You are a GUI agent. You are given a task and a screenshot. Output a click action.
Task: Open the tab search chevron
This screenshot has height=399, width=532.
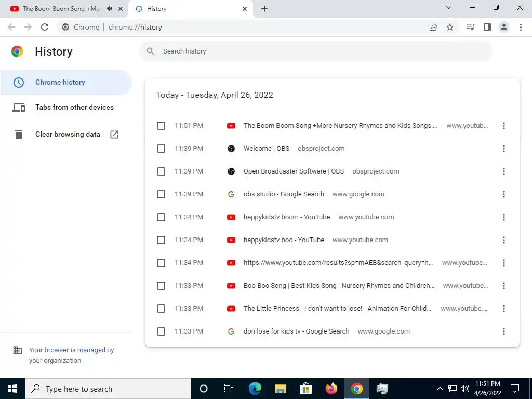(448, 7)
